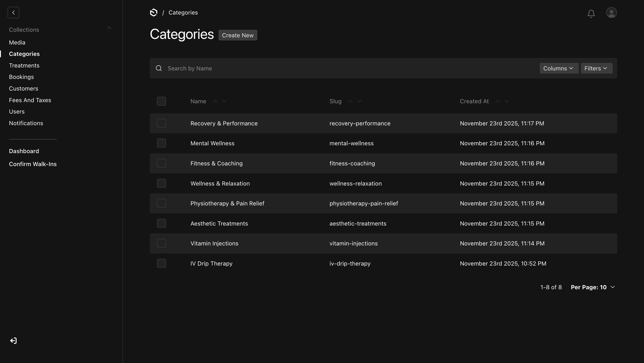Click the Create New button

[237, 35]
